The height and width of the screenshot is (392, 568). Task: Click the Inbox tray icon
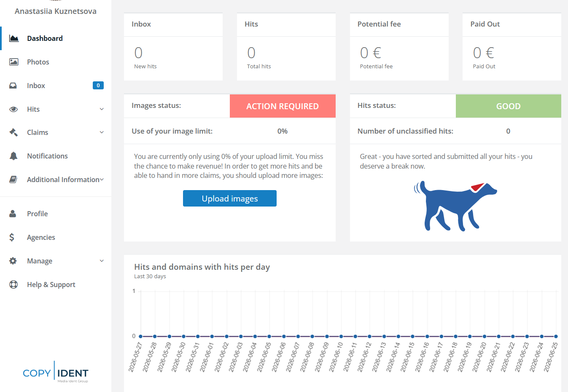13,86
